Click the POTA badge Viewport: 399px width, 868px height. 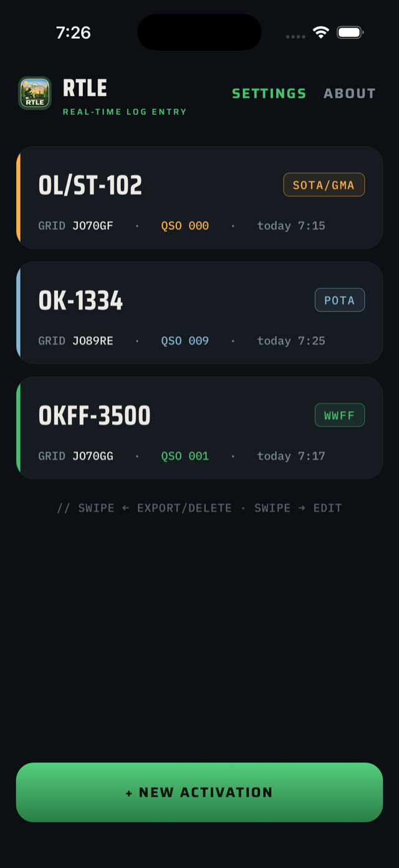[340, 300]
